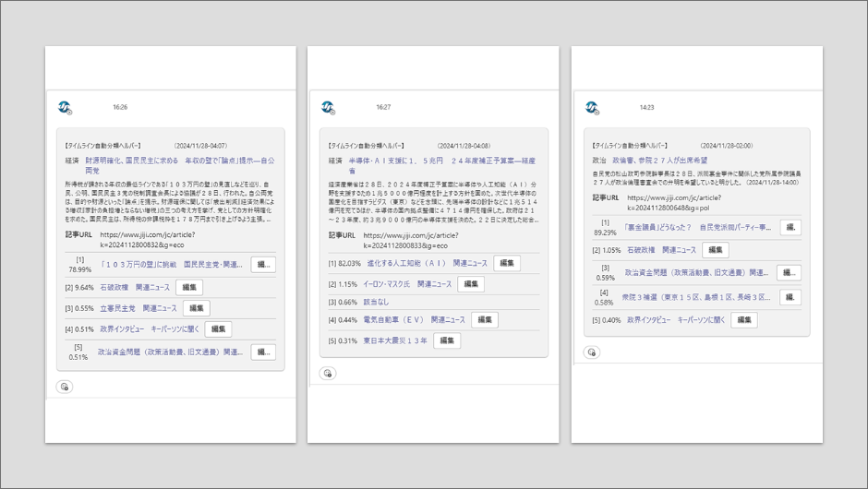This screenshot has height=489, width=868.
Task: Open the 「裏金議員」どうなった? topic link
Action: 695,227
